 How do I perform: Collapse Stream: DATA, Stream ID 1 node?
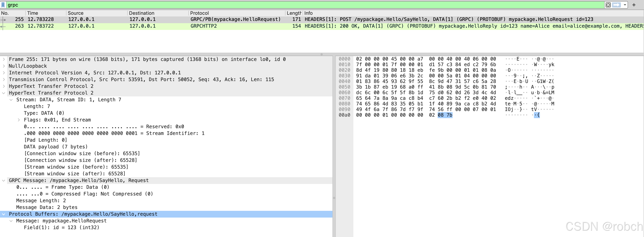coord(11,100)
